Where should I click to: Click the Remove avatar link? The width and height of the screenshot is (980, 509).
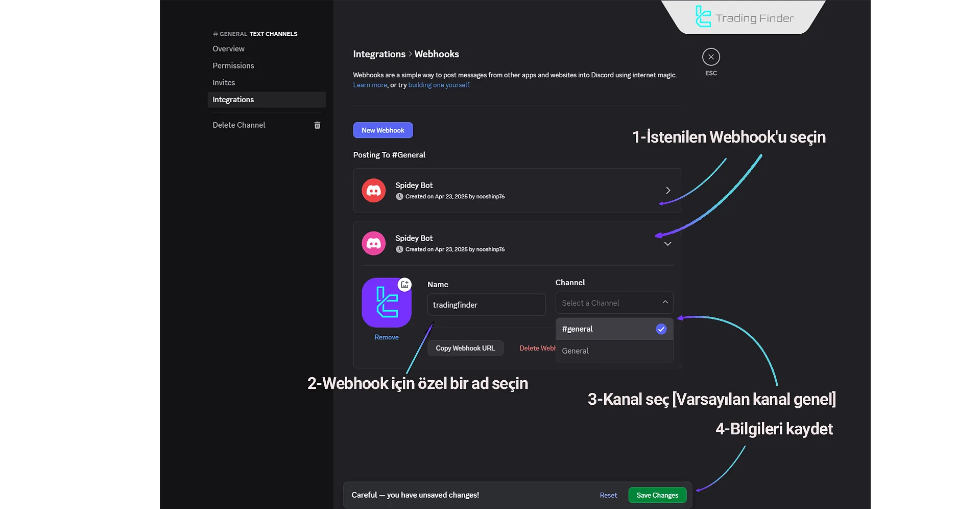tap(387, 337)
